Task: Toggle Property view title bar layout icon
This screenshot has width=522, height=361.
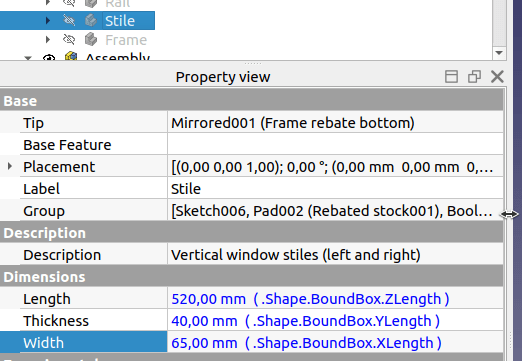Action: tap(451, 77)
